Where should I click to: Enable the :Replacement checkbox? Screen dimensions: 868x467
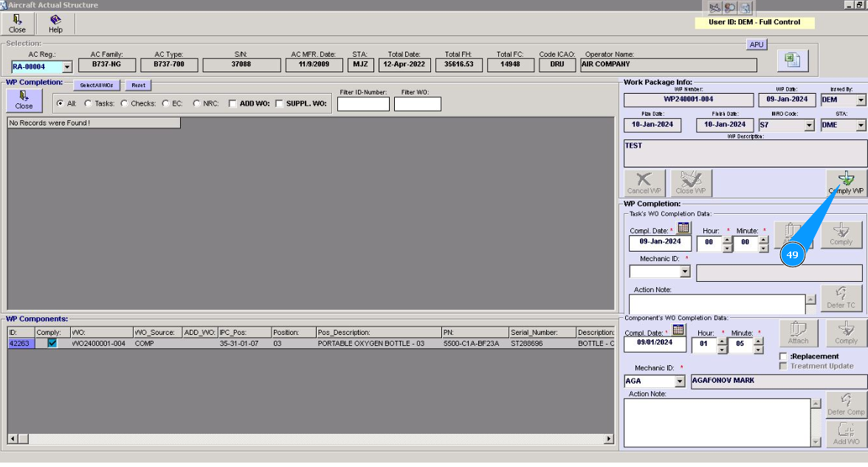[783, 356]
